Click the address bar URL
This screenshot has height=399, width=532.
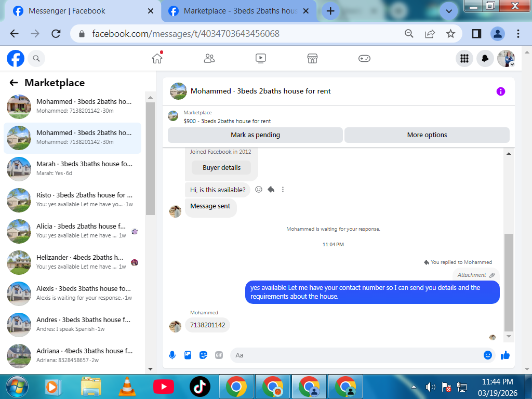point(185,34)
